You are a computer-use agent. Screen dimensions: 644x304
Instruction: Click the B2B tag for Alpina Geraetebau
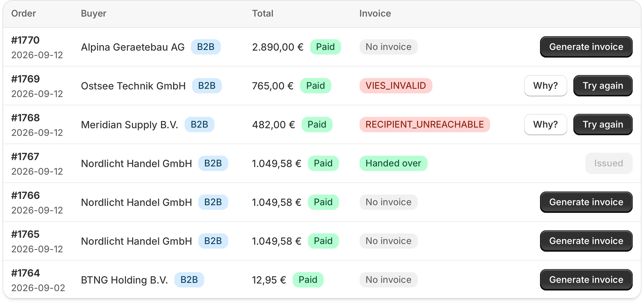coord(206,47)
